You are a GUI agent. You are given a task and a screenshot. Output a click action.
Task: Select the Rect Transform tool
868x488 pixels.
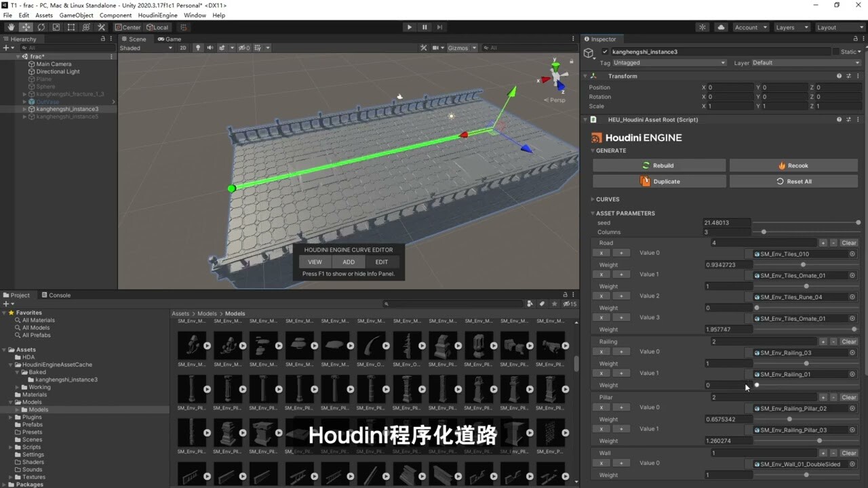coord(71,27)
